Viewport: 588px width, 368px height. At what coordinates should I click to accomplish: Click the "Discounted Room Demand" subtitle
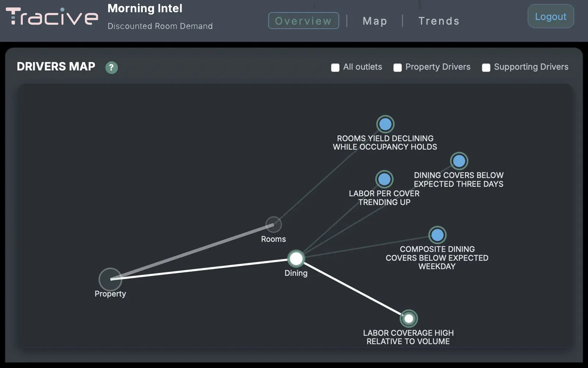tap(160, 26)
